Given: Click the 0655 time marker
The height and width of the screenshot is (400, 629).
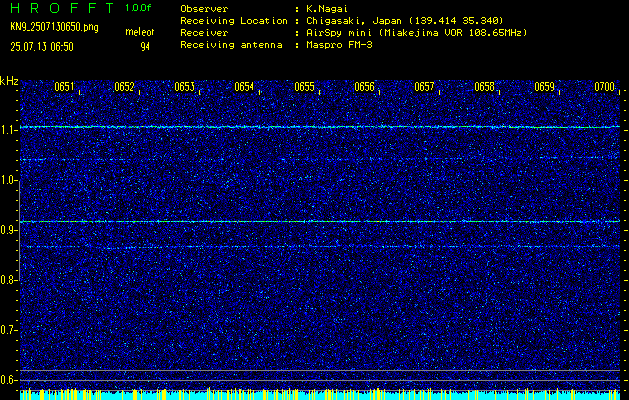Looking at the screenshot, I should 304,87.
